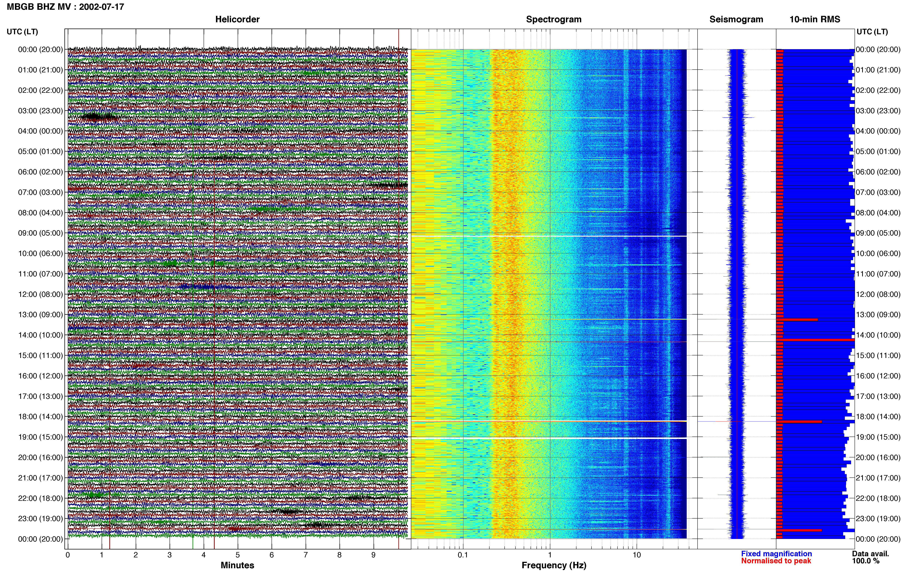Viewport: 924px width, 578px height.
Task: Click the right time label '05:00 (01:00)'
Action: tap(878, 151)
